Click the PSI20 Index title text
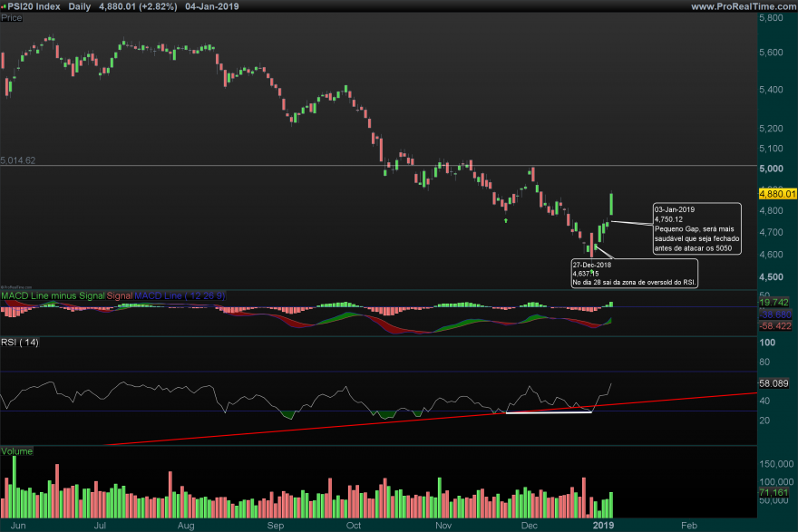Screen dimensions: 798x532 click(34, 6)
